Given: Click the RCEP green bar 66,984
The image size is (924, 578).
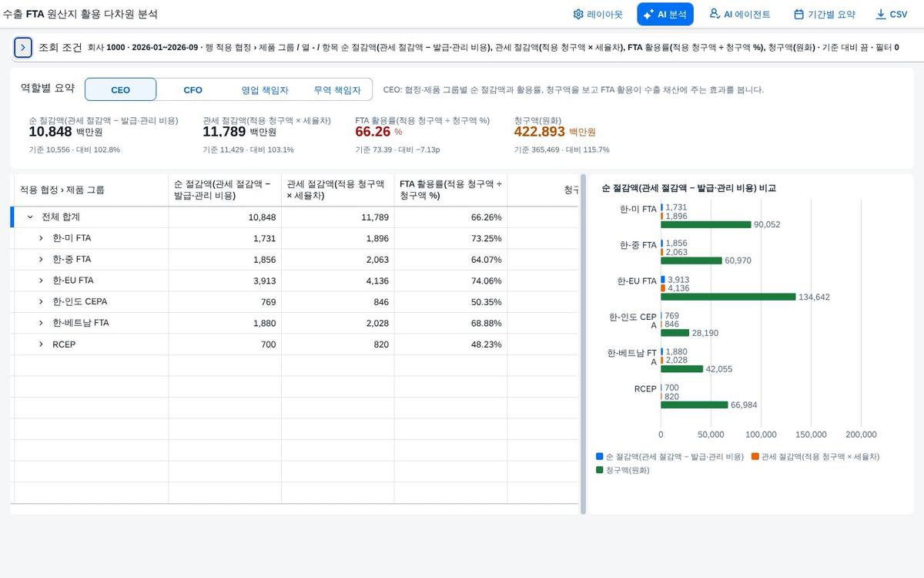Looking at the screenshot, I should pyautogui.click(x=695, y=405).
